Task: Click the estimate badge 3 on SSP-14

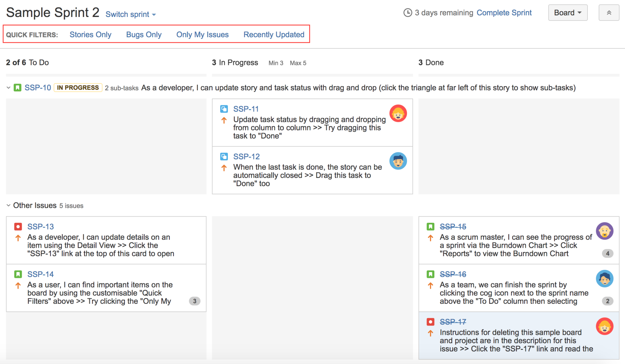Action: click(x=195, y=301)
